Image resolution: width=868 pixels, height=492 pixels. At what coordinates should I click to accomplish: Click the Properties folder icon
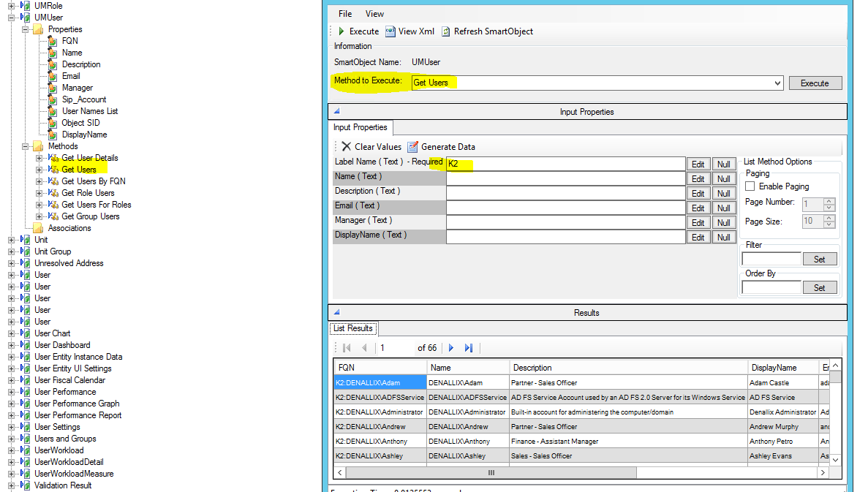tap(38, 29)
